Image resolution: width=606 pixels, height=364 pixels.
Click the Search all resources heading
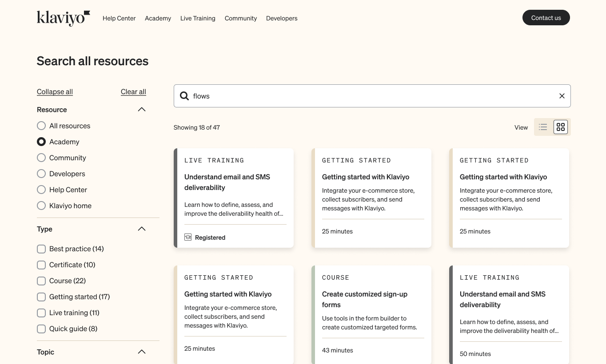(92, 61)
